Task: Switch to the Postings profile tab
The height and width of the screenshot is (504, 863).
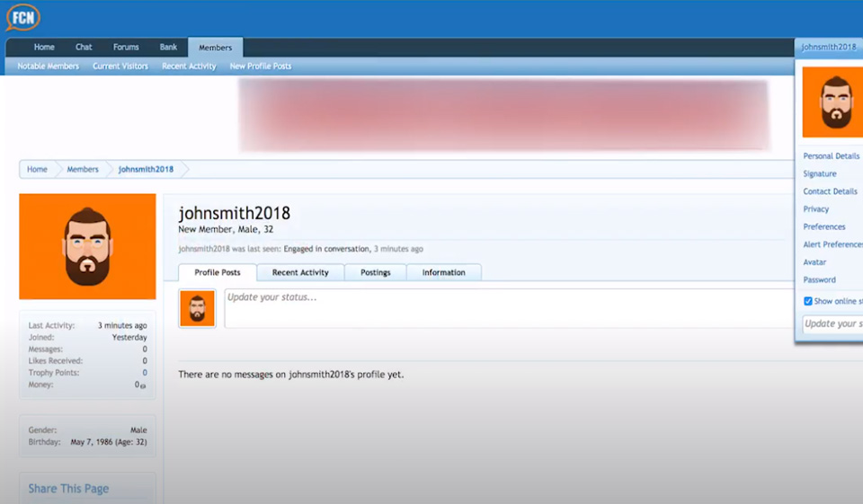Action: point(376,272)
